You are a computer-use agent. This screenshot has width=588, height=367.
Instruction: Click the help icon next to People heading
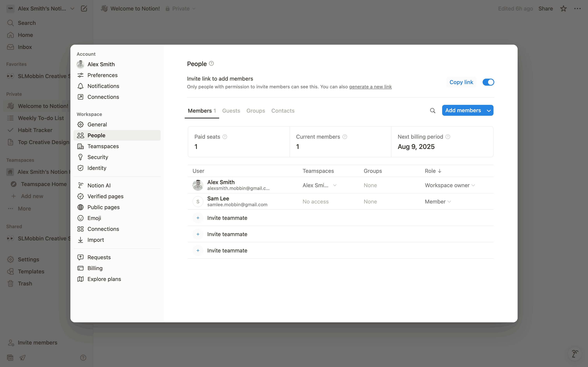pyautogui.click(x=211, y=63)
